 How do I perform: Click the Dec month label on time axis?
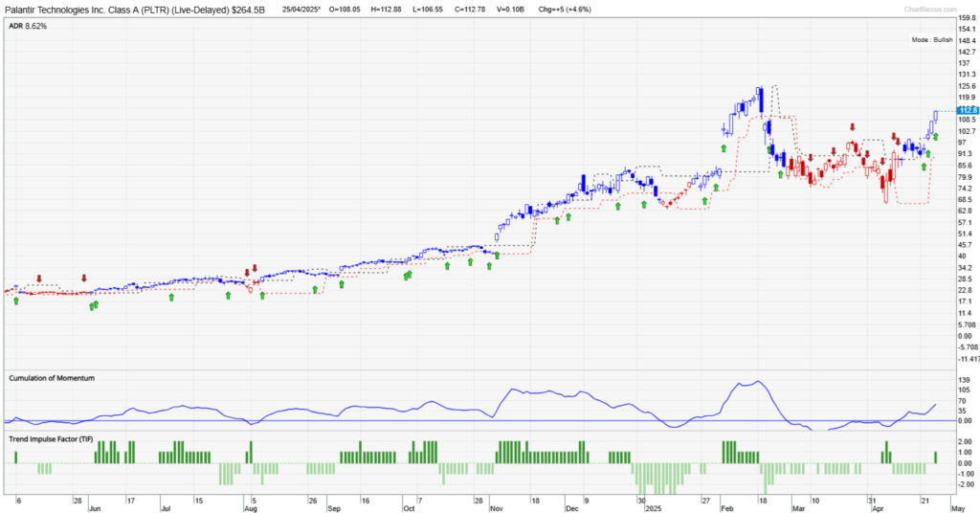point(571,508)
